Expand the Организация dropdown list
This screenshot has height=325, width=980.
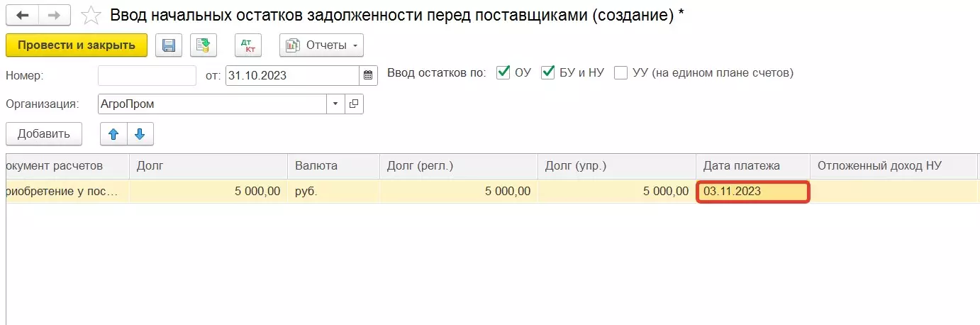pyautogui.click(x=335, y=104)
